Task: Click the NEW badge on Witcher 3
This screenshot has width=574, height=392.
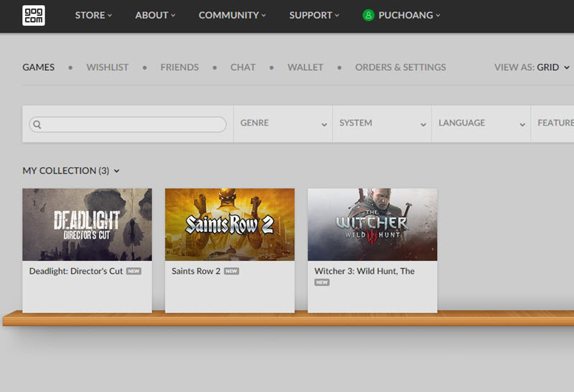Action: [x=321, y=282]
